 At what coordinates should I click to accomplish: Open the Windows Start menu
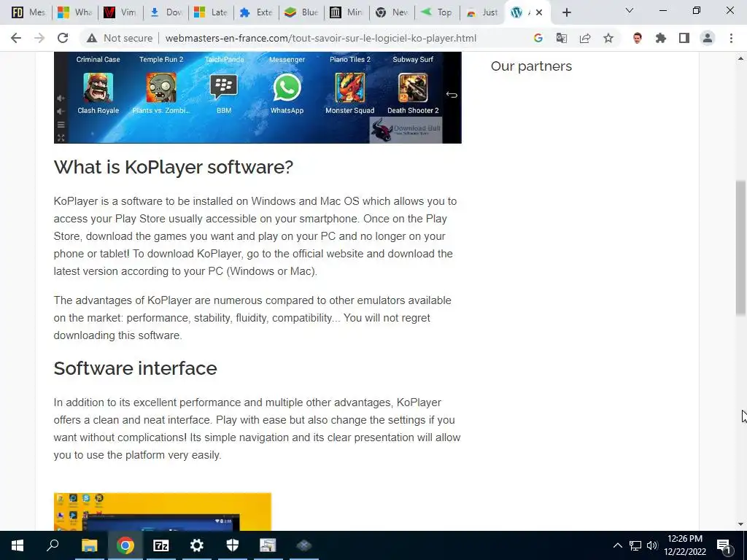18,545
